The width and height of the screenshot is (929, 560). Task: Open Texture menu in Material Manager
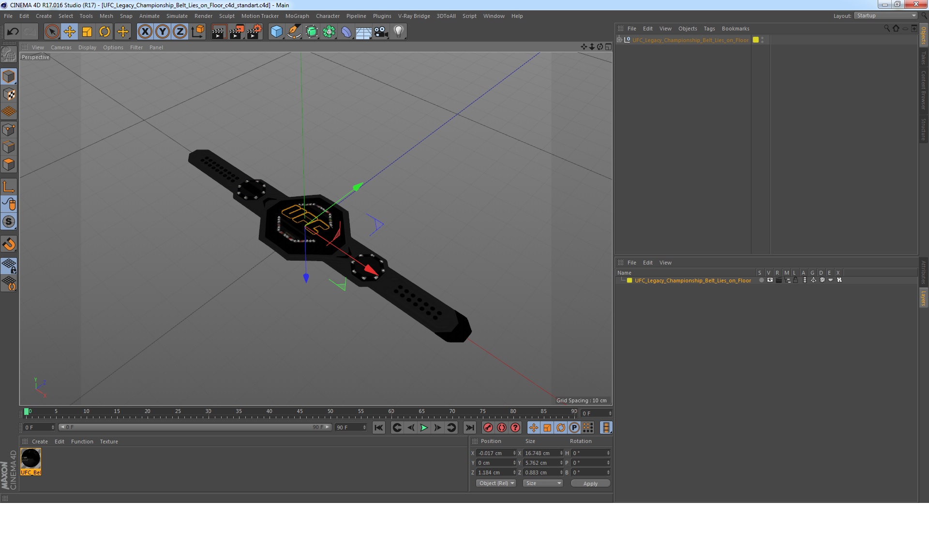click(109, 442)
